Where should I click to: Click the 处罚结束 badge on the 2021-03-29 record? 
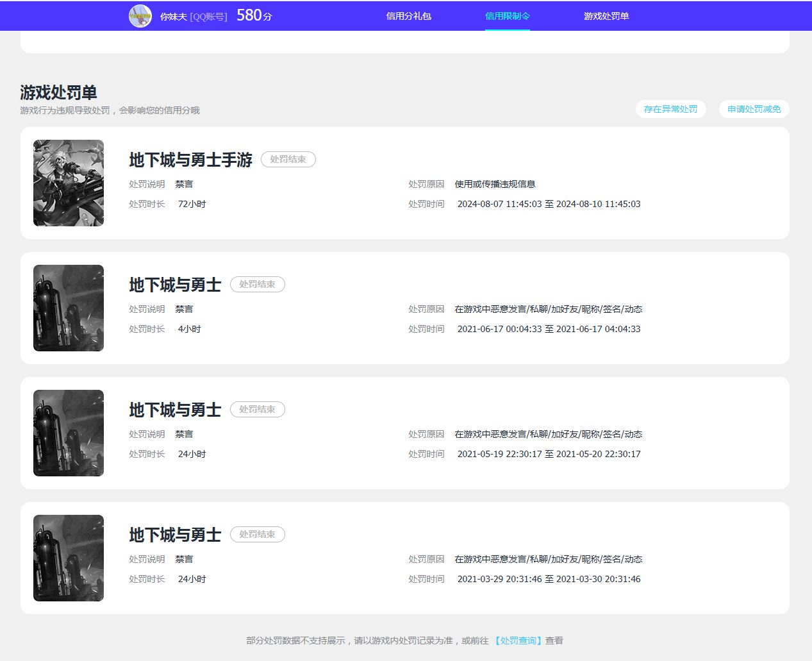click(258, 534)
